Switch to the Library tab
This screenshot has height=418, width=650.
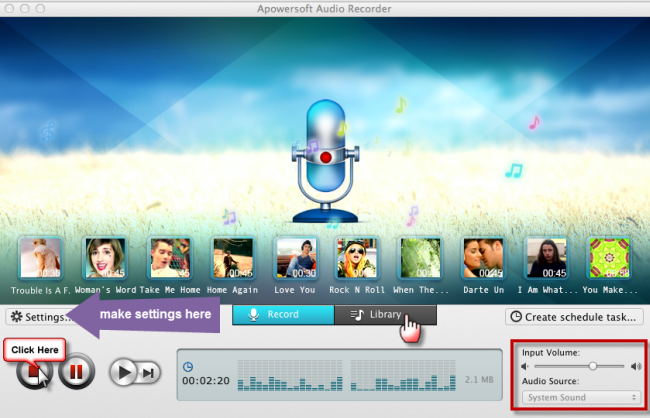(x=385, y=315)
